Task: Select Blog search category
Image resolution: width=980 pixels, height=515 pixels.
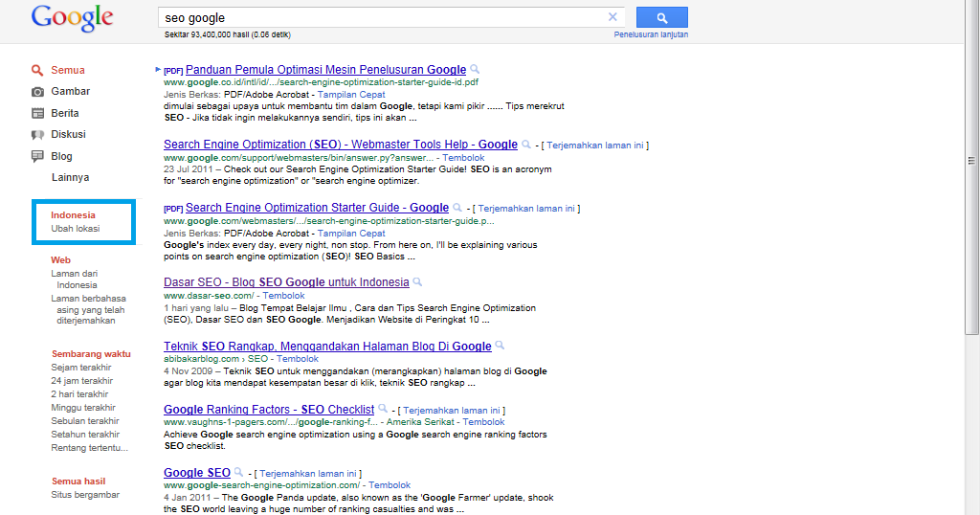Action: [61, 156]
